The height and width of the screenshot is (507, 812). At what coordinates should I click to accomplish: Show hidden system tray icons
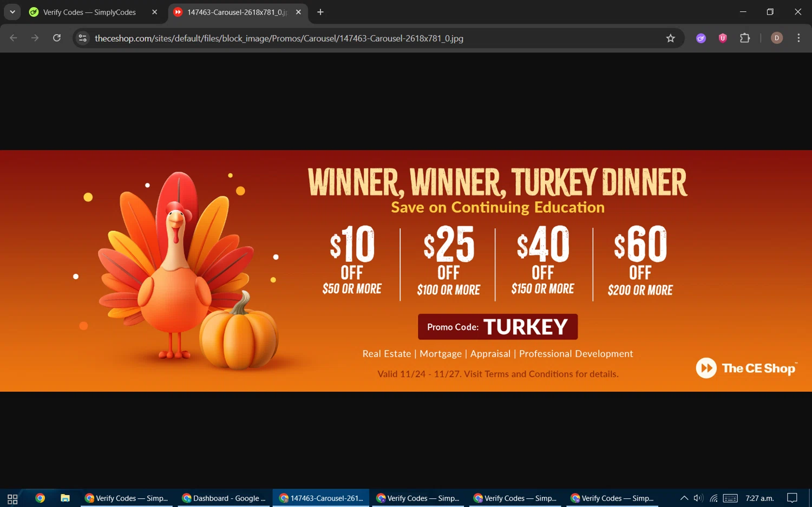(684, 498)
